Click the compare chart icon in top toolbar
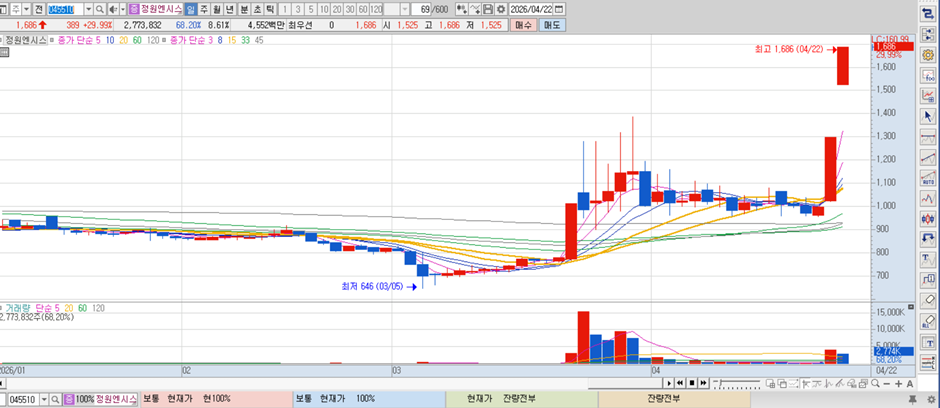Image resolution: width=940 pixels, height=408 pixels. (462, 10)
